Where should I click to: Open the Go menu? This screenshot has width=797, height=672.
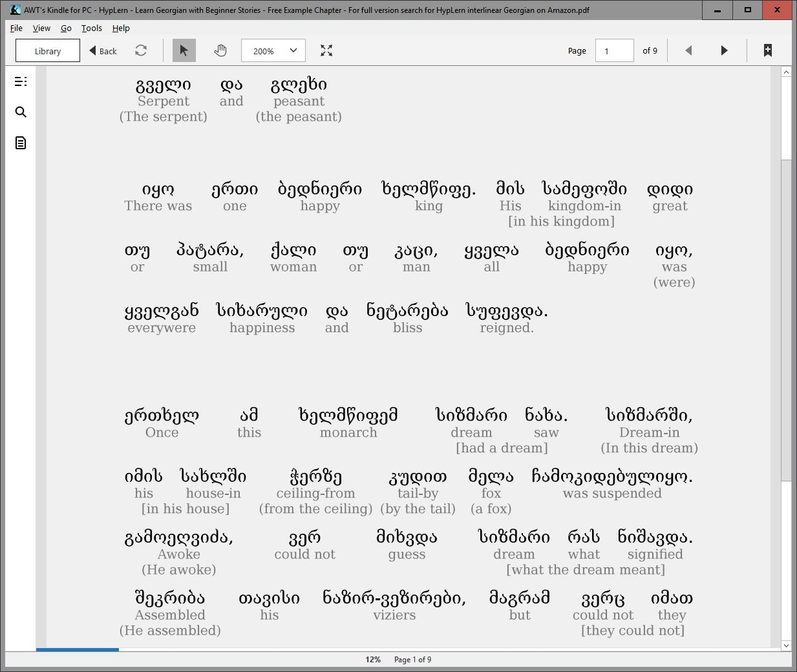(x=65, y=28)
